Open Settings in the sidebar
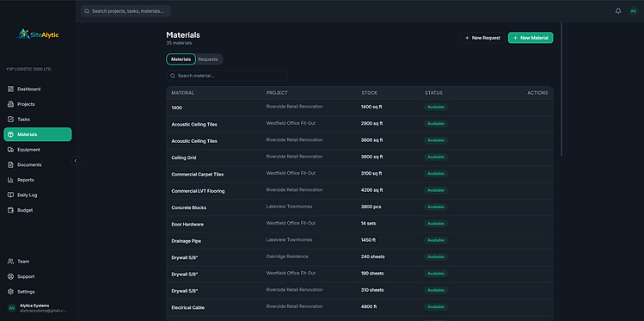Viewport: 644px width, 321px height. [x=37, y=292]
